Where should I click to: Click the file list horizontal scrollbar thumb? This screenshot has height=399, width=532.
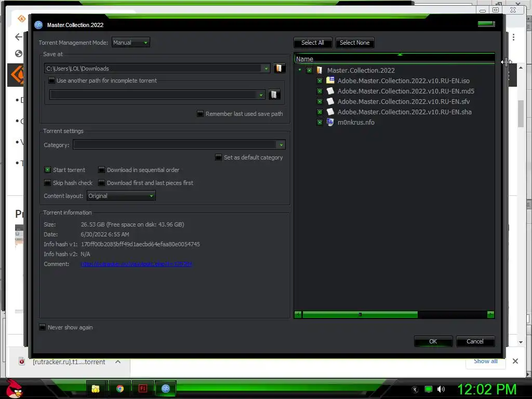[x=360, y=314]
